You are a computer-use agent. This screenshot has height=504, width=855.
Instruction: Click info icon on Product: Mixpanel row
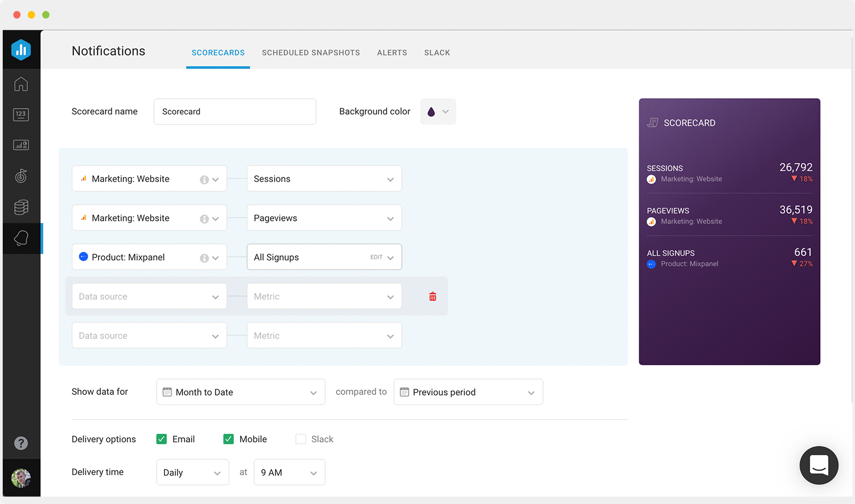coord(204,258)
